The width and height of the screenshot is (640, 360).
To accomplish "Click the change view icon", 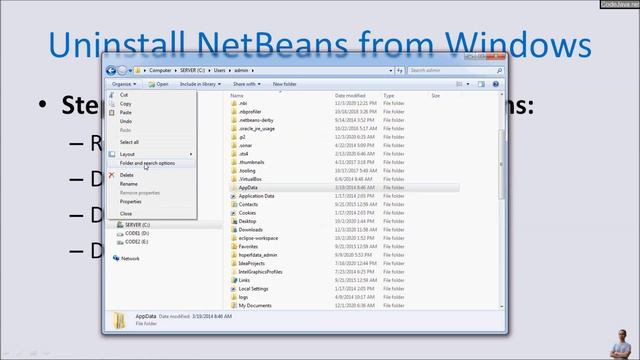I will tap(459, 84).
